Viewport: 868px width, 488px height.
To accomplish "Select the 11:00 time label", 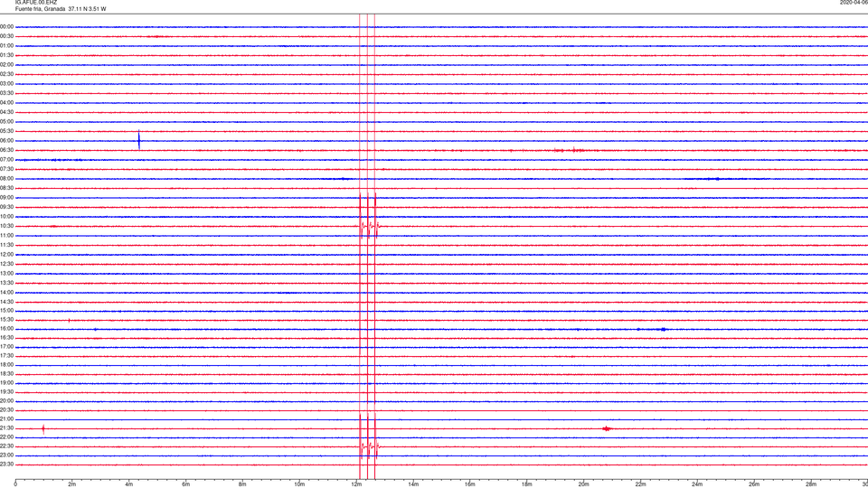I will [6, 236].
